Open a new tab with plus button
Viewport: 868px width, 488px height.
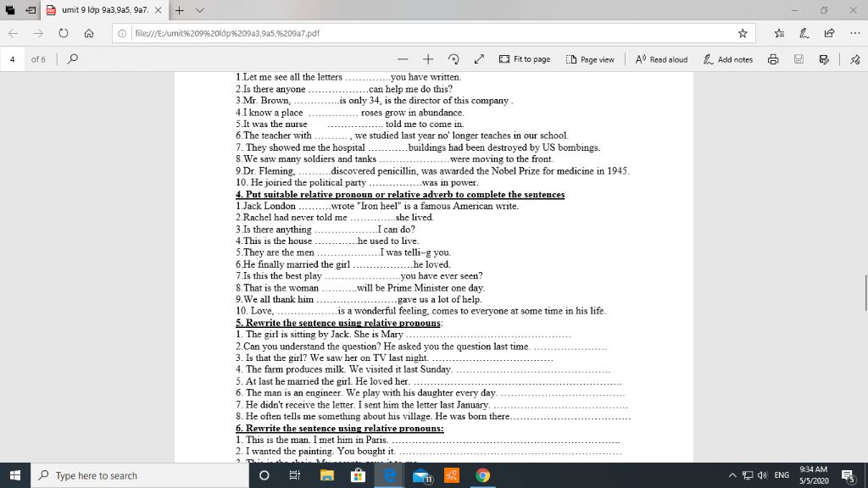179,10
